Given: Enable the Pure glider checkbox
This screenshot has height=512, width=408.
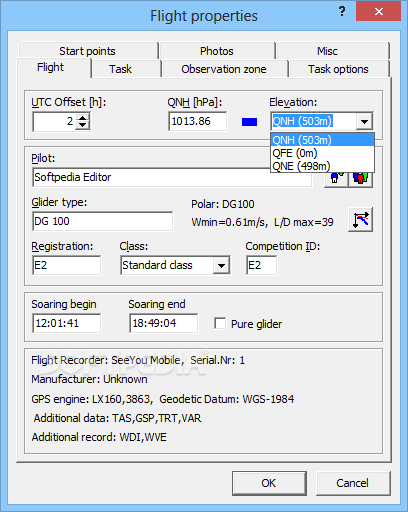Looking at the screenshot, I should click(220, 323).
